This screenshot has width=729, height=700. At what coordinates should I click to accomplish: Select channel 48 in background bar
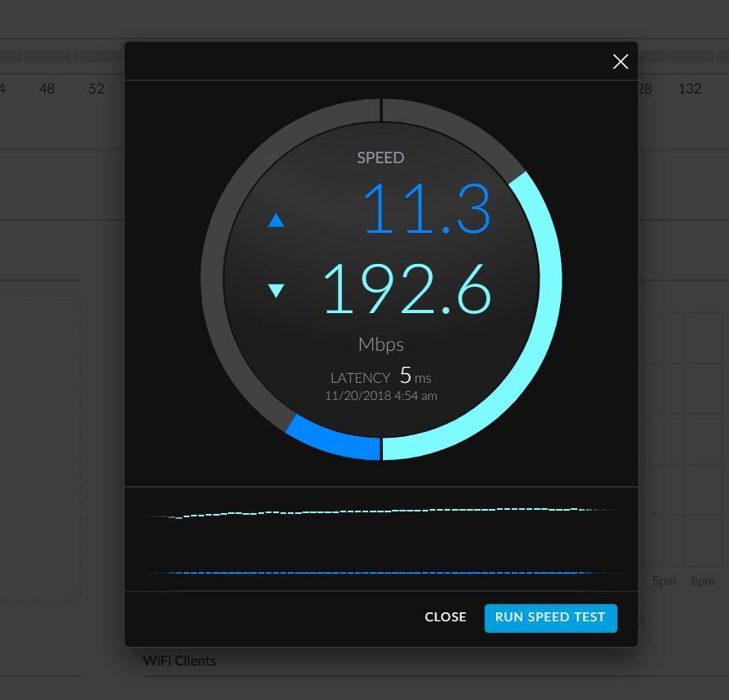tap(48, 89)
